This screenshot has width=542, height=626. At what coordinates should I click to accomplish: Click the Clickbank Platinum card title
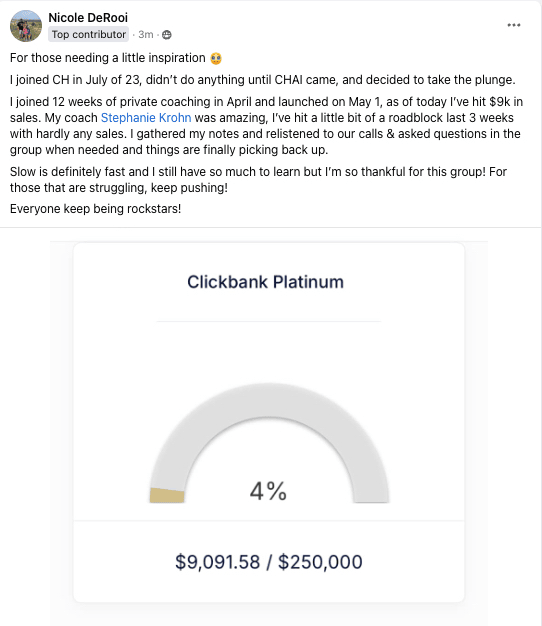tap(265, 282)
